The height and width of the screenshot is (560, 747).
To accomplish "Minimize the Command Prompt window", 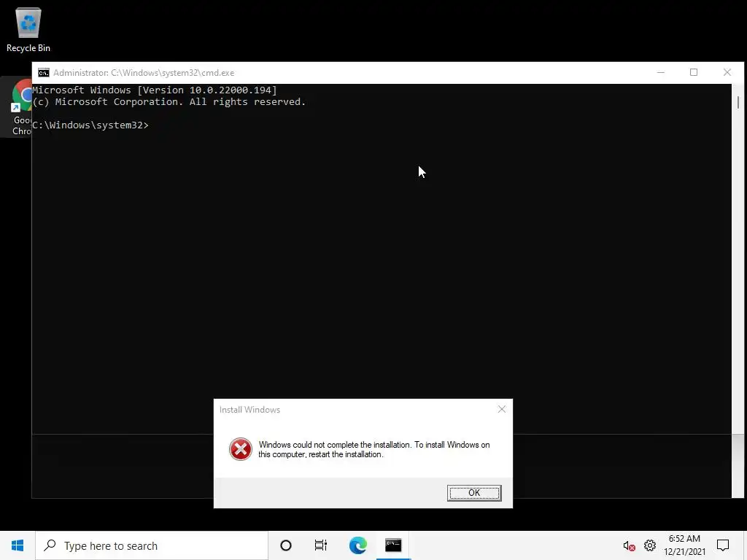I will [661, 72].
